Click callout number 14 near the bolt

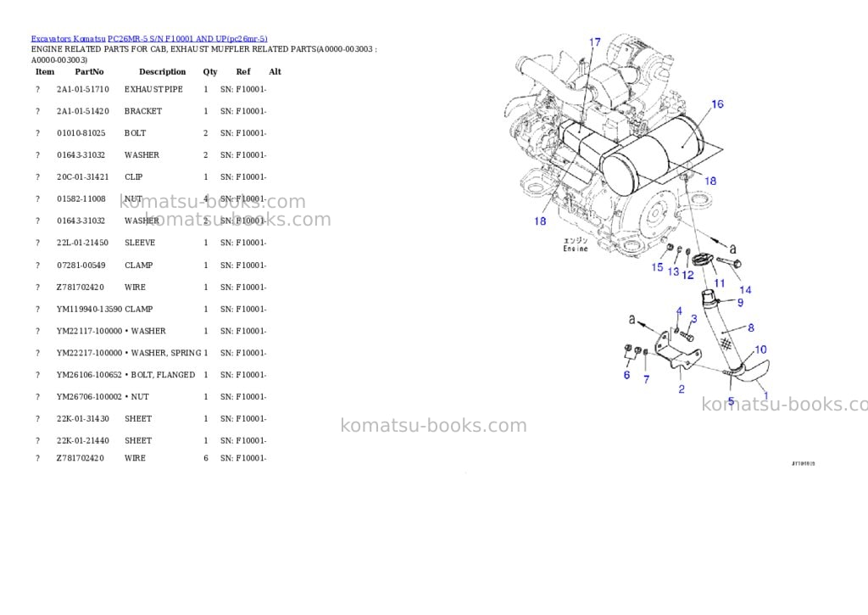point(745,290)
